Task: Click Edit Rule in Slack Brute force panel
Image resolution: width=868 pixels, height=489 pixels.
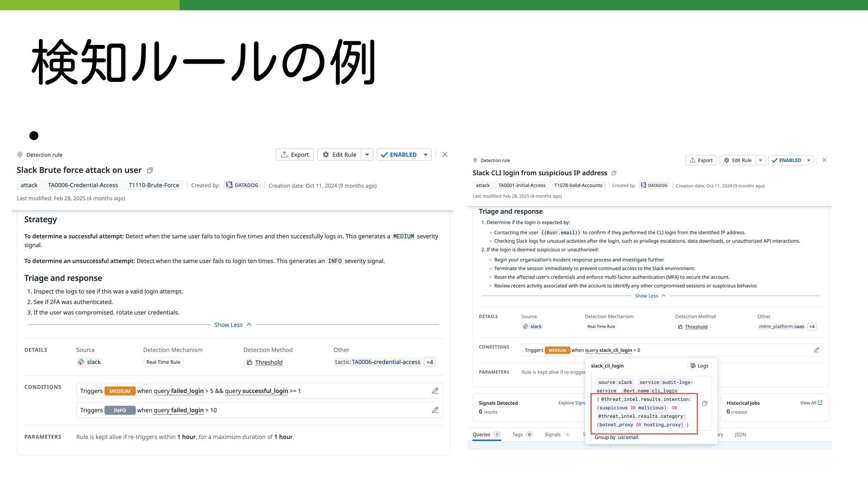Action: [x=340, y=155]
